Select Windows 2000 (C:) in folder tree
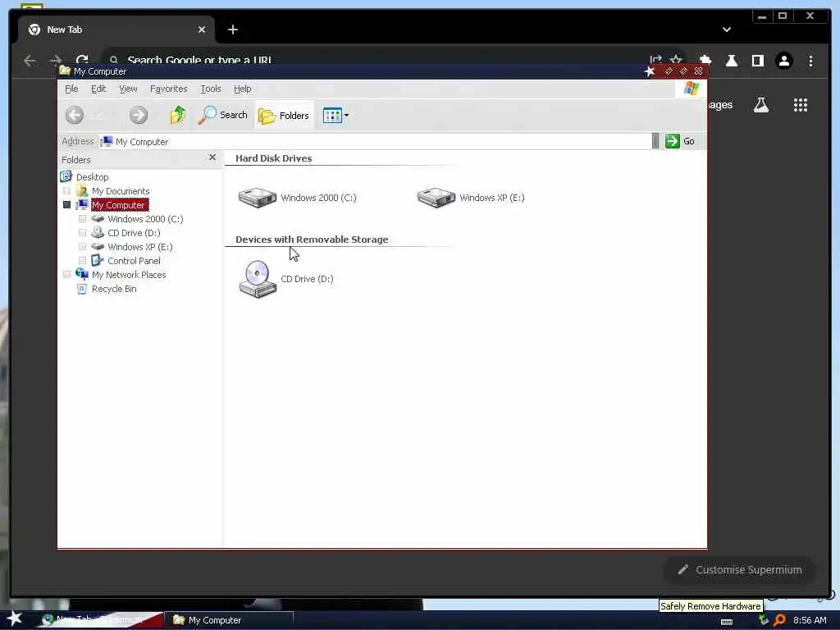Viewport: 840px width, 630px height. pyautogui.click(x=145, y=219)
